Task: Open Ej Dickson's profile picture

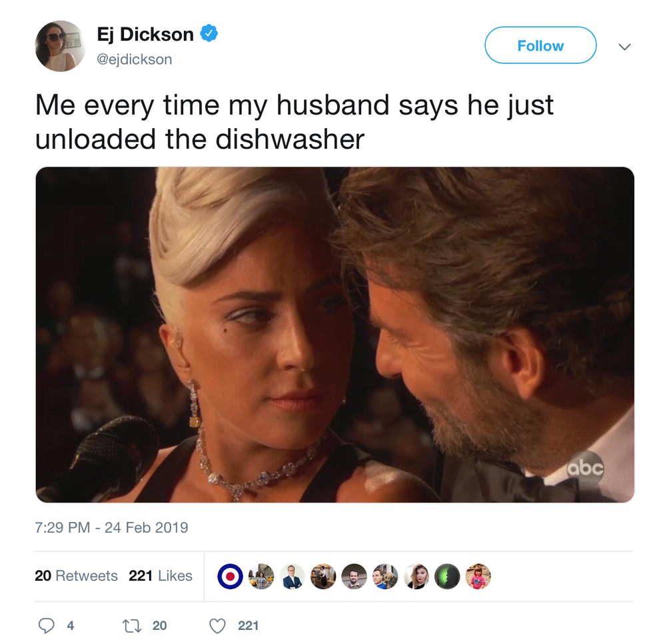Action: [x=61, y=46]
